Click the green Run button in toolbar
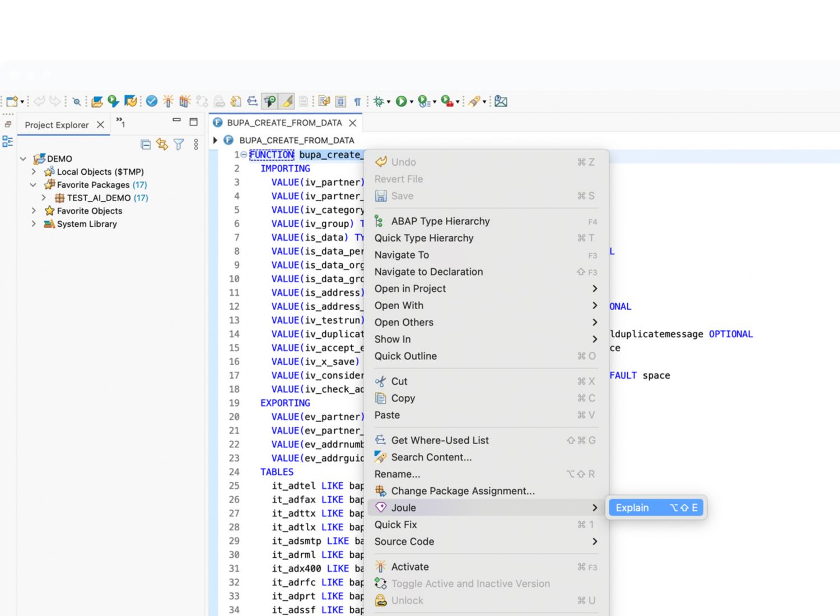 401,101
